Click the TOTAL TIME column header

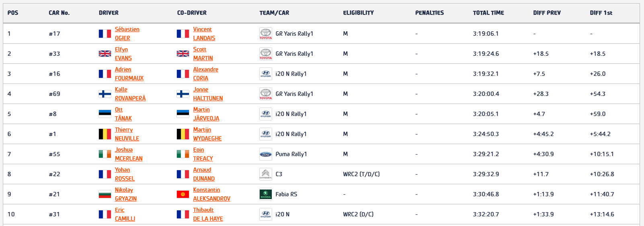click(x=488, y=13)
